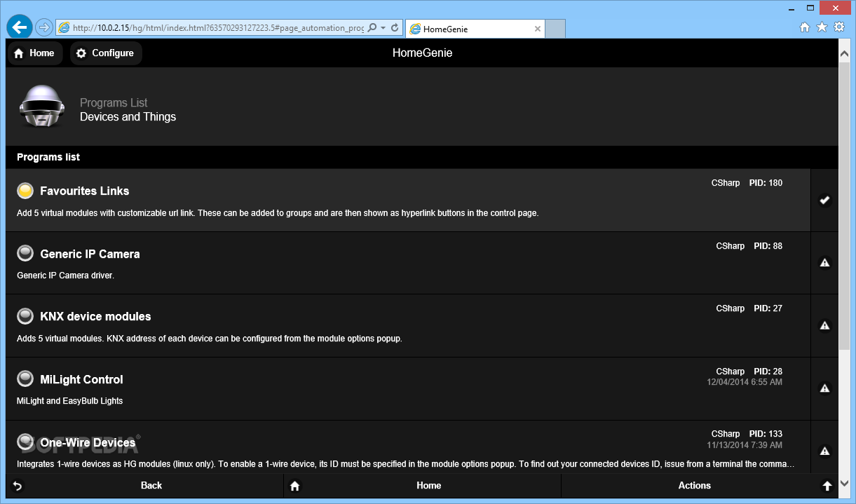Select the HomeGenie browser tab
The image size is (856, 504).
pos(475,29)
